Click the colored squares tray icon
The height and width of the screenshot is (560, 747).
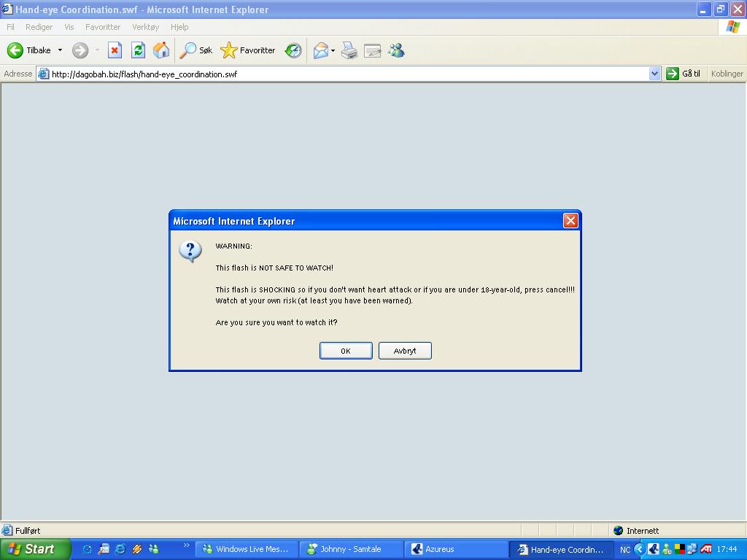point(679,549)
